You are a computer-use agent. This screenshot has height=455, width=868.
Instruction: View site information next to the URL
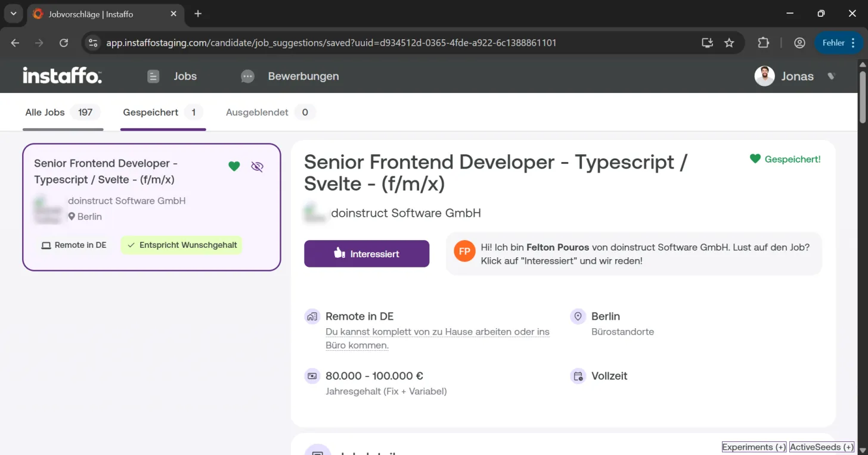click(92, 43)
